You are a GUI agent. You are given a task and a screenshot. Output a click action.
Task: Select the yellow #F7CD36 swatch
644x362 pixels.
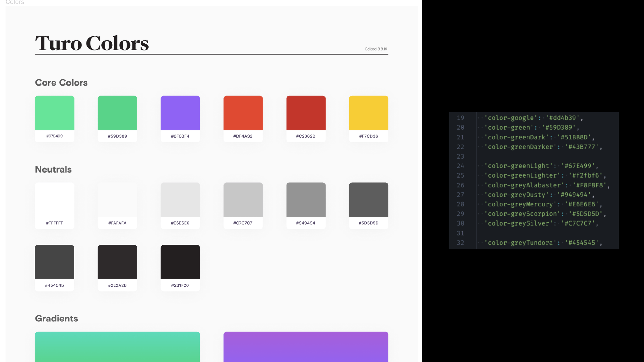[x=369, y=113]
